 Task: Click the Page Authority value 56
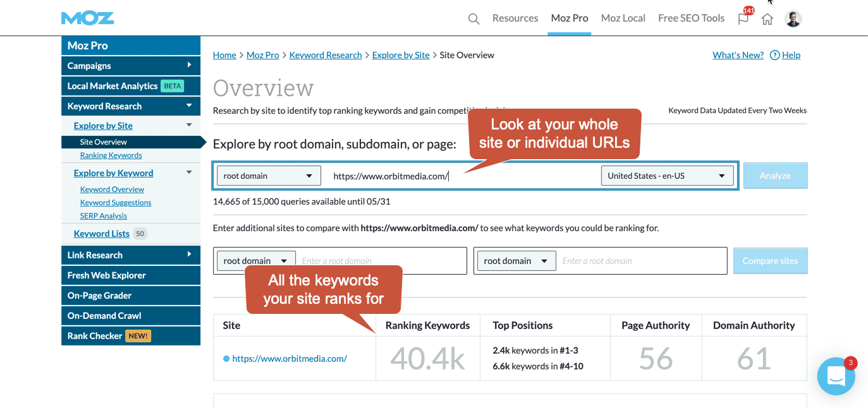pyautogui.click(x=656, y=359)
